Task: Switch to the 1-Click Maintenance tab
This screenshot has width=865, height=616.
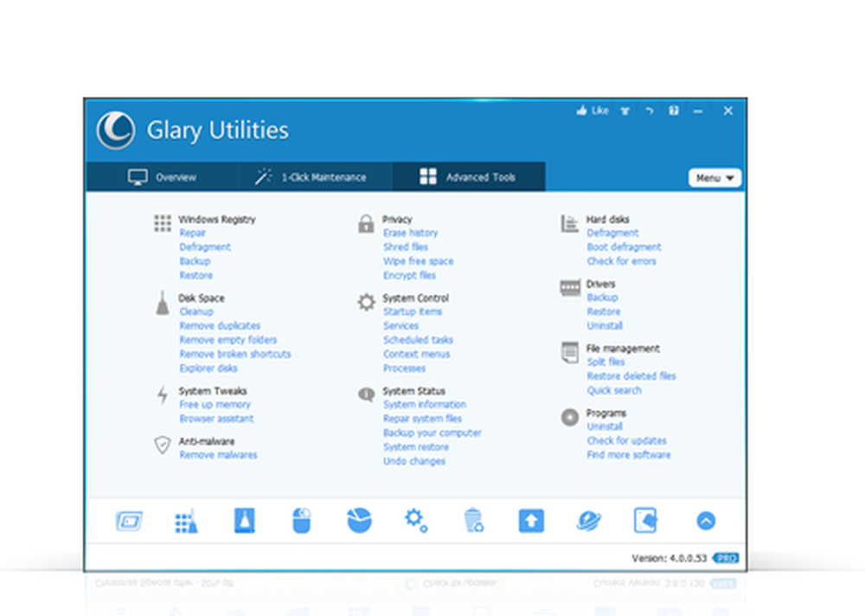Action: [x=314, y=176]
